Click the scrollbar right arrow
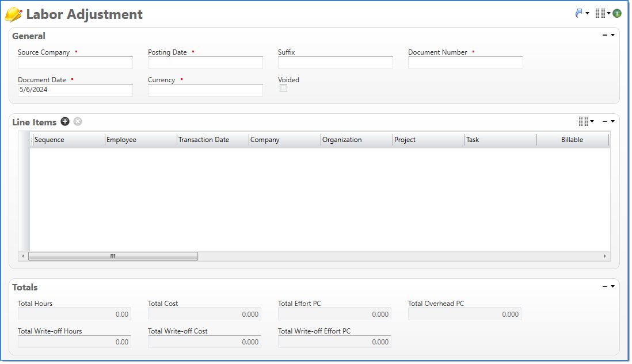This screenshot has width=632, height=364. [x=604, y=256]
